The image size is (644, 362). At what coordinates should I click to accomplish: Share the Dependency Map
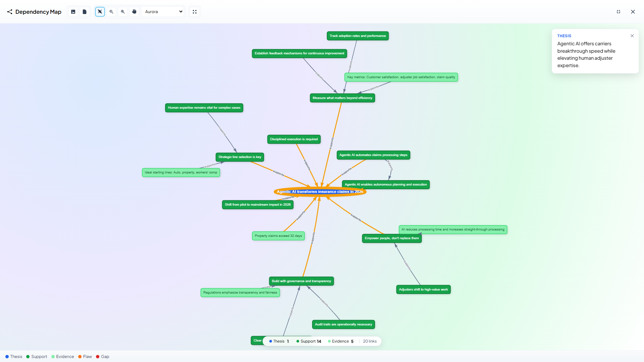coord(10,12)
